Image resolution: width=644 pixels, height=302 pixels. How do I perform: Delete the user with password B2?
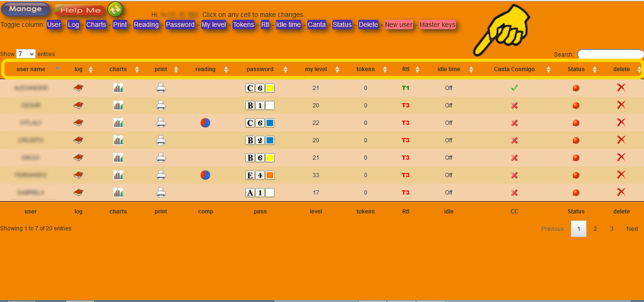621,140
